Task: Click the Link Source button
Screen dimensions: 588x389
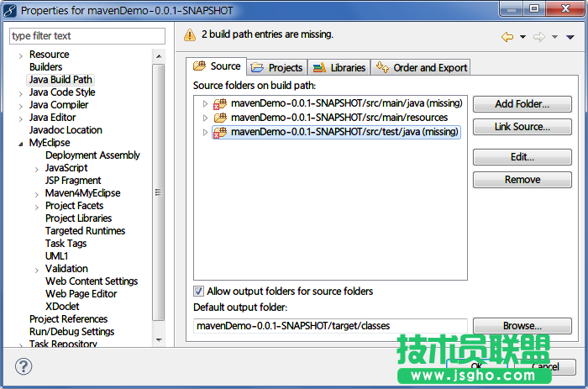Action: pos(522,127)
